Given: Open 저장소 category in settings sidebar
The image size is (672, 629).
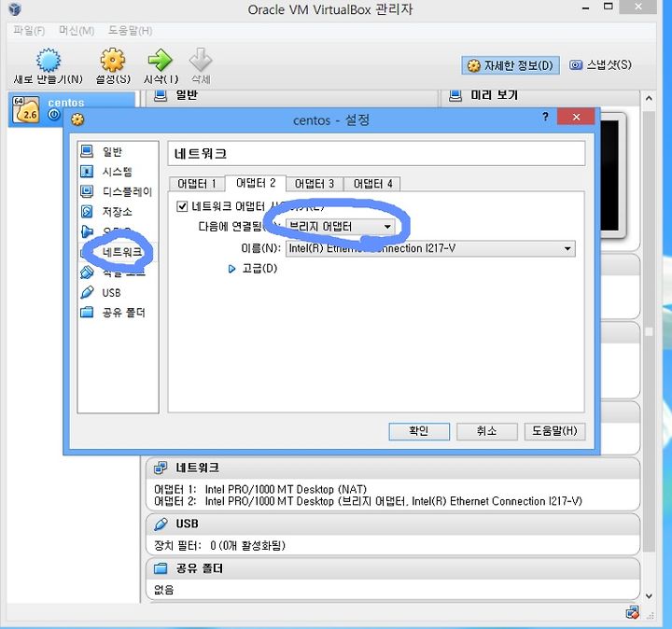Looking at the screenshot, I should pos(117,212).
